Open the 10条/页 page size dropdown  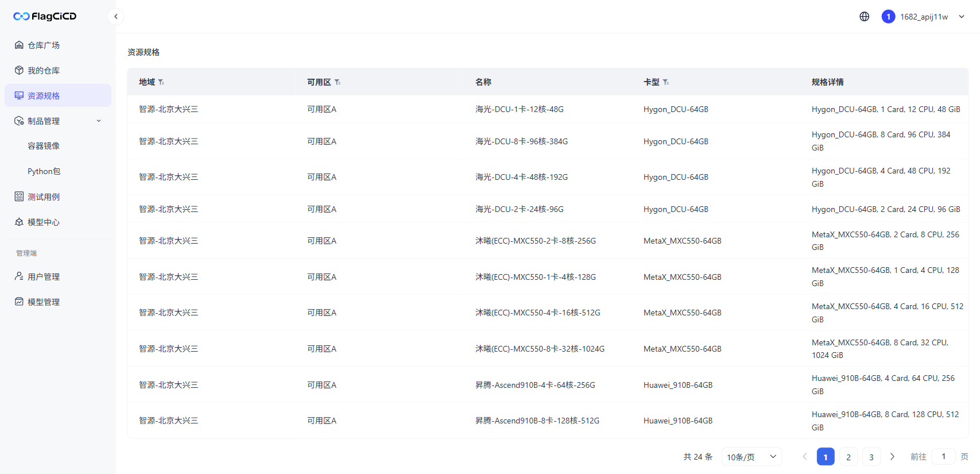coord(752,457)
